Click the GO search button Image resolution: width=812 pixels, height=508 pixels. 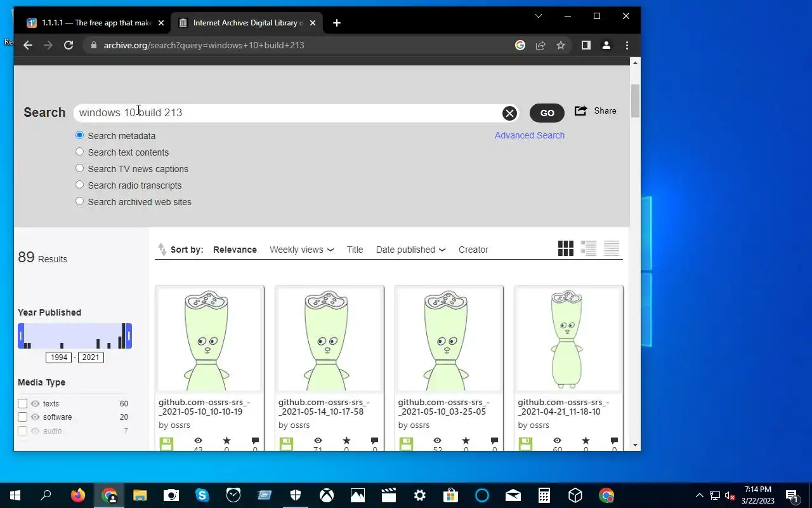point(547,113)
